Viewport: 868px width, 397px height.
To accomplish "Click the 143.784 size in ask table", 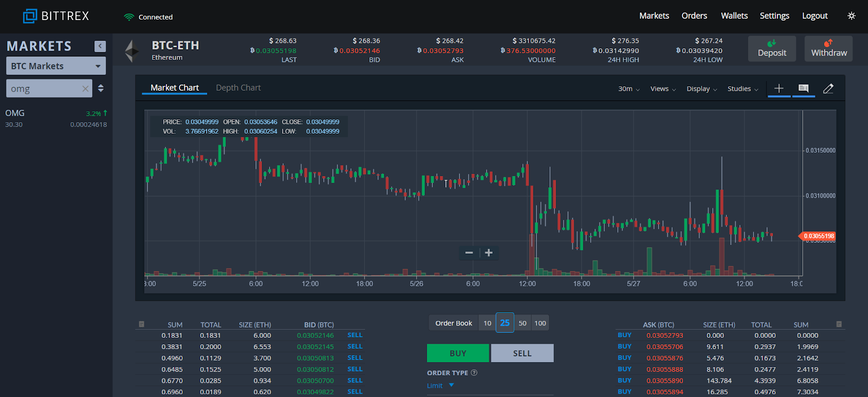I will (x=719, y=381).
